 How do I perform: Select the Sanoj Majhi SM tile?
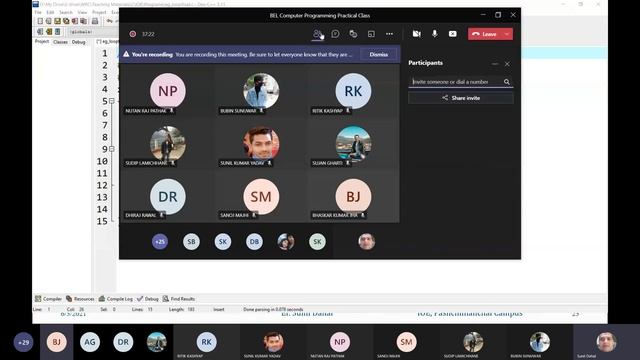261,196
